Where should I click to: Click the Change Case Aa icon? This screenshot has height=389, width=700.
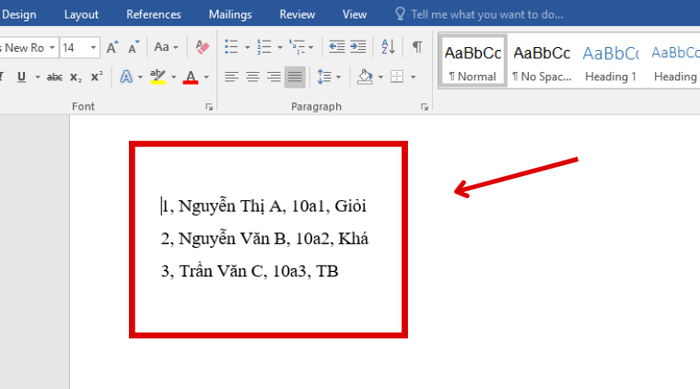click(162, 47)
